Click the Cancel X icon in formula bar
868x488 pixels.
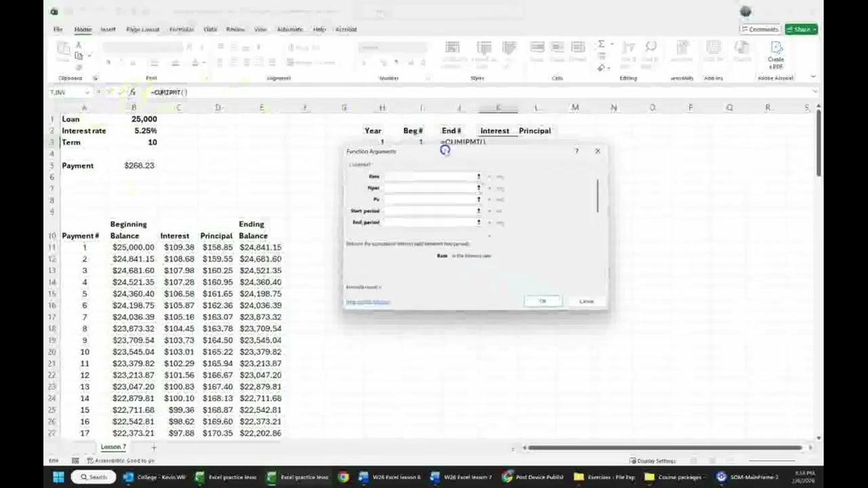(x=111, y=92)
